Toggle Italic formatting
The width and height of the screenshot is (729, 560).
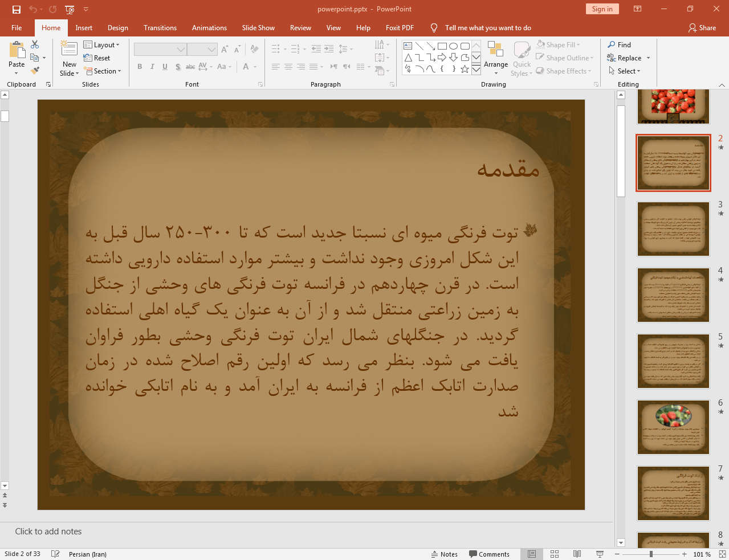[152, 67]
